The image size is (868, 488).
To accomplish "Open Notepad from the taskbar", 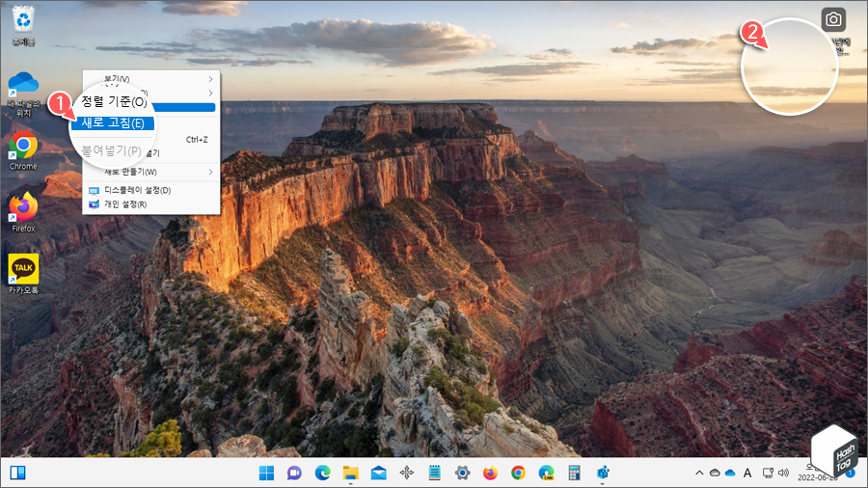I will 435,474.
